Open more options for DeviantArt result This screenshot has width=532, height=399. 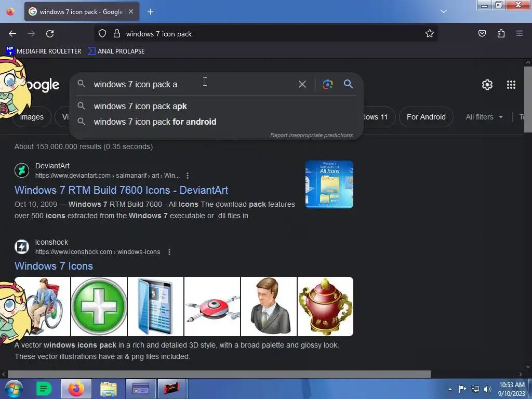point(187,176)
